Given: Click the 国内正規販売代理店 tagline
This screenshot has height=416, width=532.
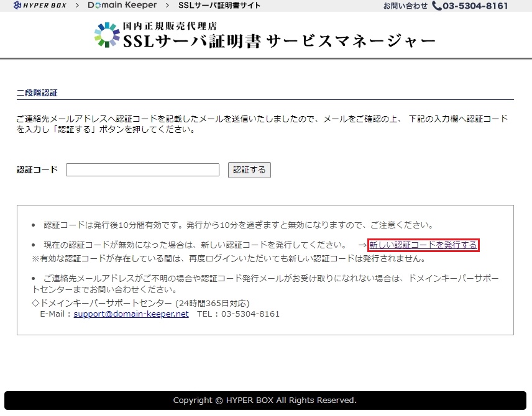Looking at the screenshot, I should pyautogui.click(x=170, y=26).
